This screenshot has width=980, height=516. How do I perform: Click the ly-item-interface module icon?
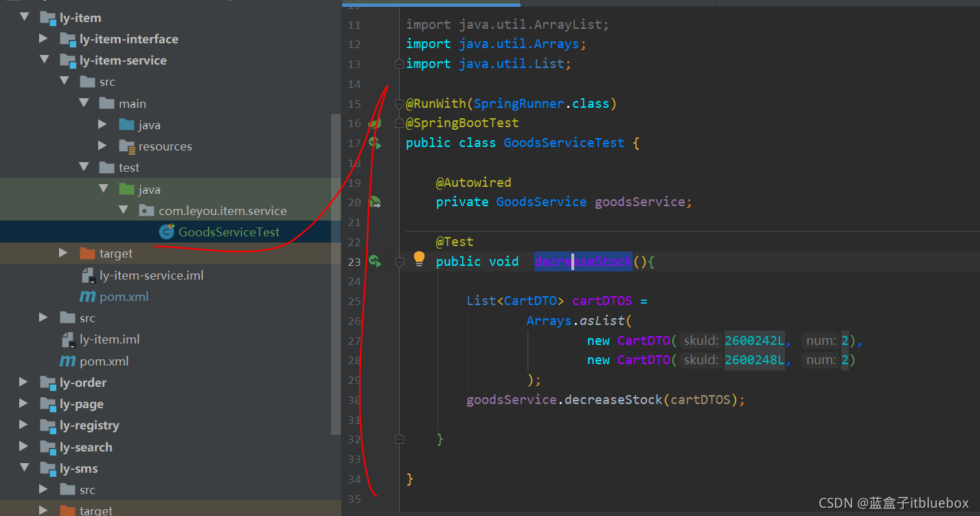point(68,39)
